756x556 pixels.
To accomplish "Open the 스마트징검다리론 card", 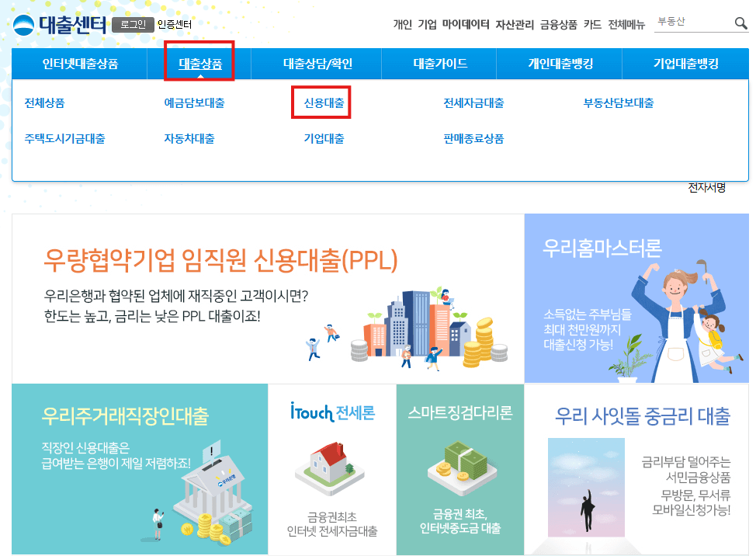I will (x=460, y=469).
